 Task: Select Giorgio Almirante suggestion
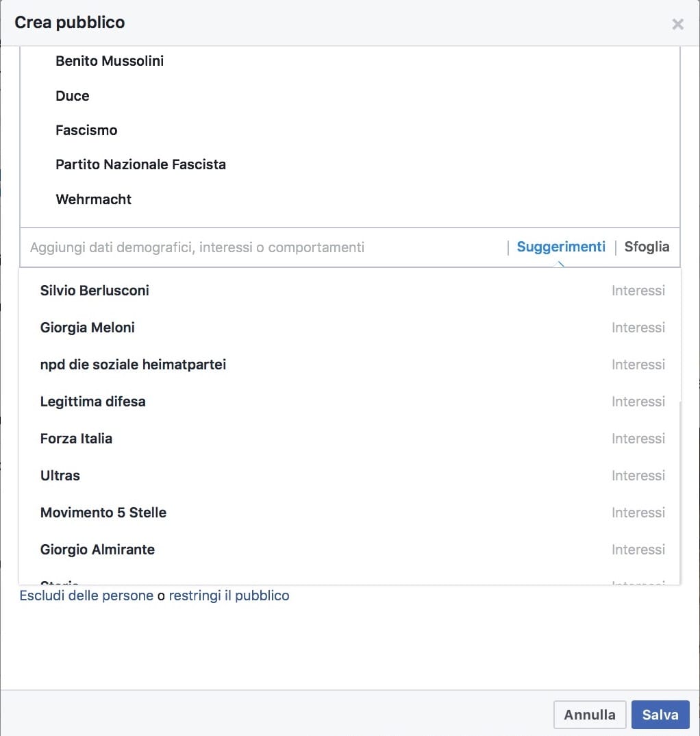click(x=97, y=550)
